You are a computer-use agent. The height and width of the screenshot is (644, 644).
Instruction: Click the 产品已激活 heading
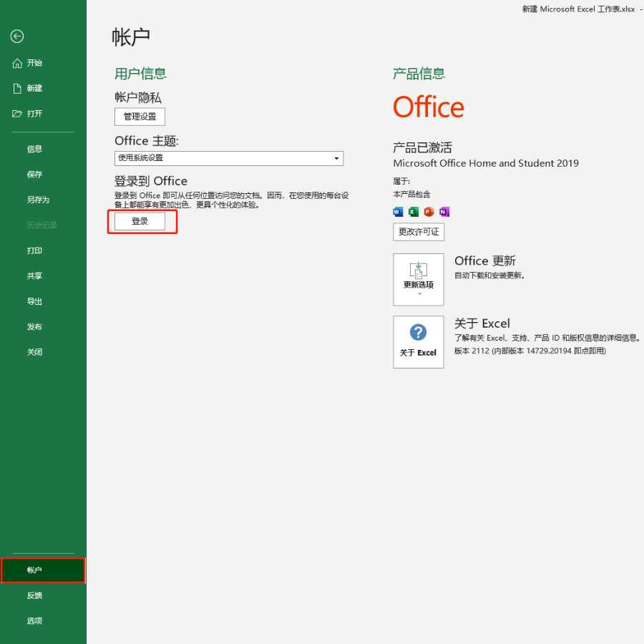tap(422, 147)
